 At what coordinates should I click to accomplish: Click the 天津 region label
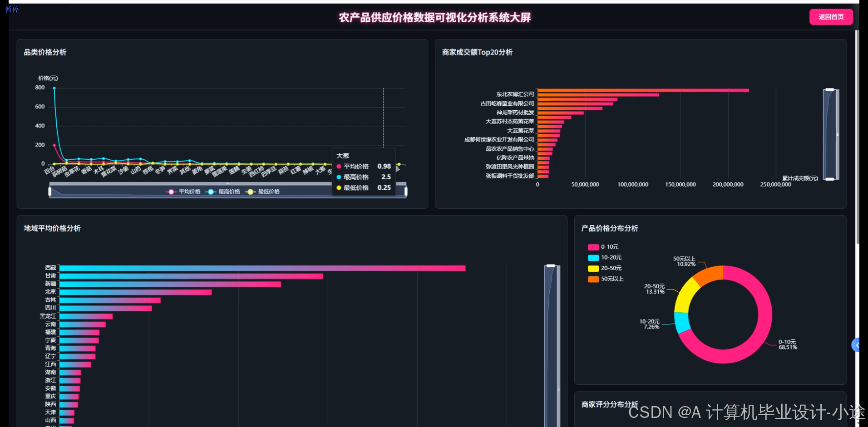pyautogui.click(x=50, y=412)
